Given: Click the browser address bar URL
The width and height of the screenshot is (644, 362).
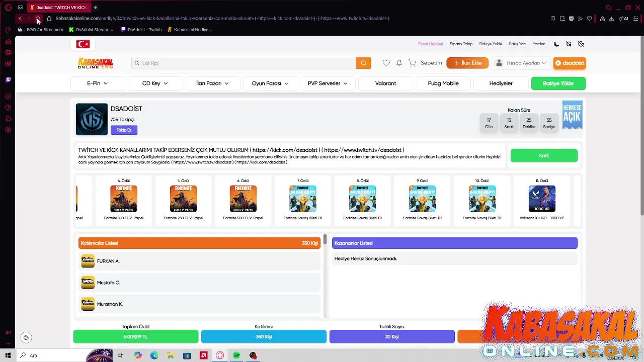Looking at the screenshot, I should 222,19.
